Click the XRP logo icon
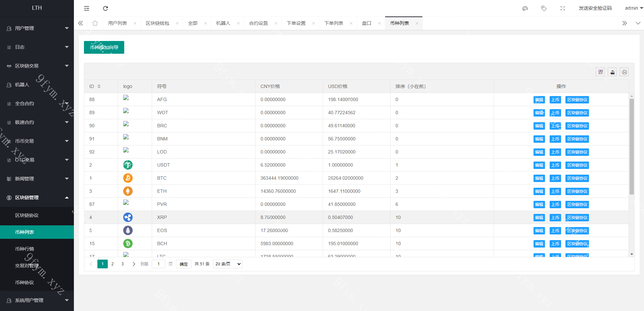Image resolution: width=644 pixels, height=311 pixels. (x=128, y=217)
